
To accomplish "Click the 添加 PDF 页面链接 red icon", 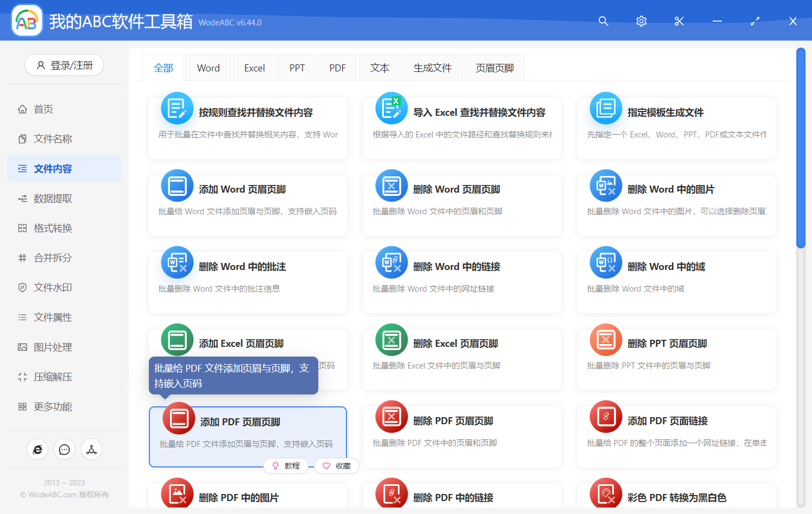I will point(606,417).
